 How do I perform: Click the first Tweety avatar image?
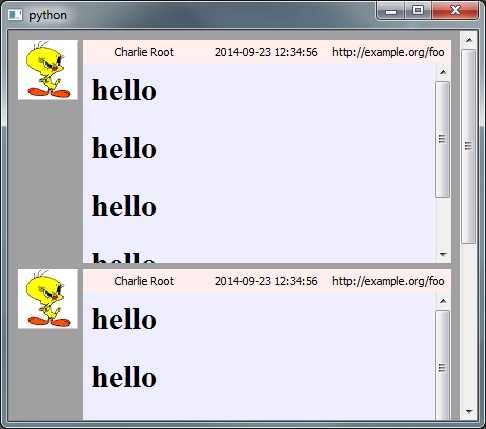click(48, 70)
